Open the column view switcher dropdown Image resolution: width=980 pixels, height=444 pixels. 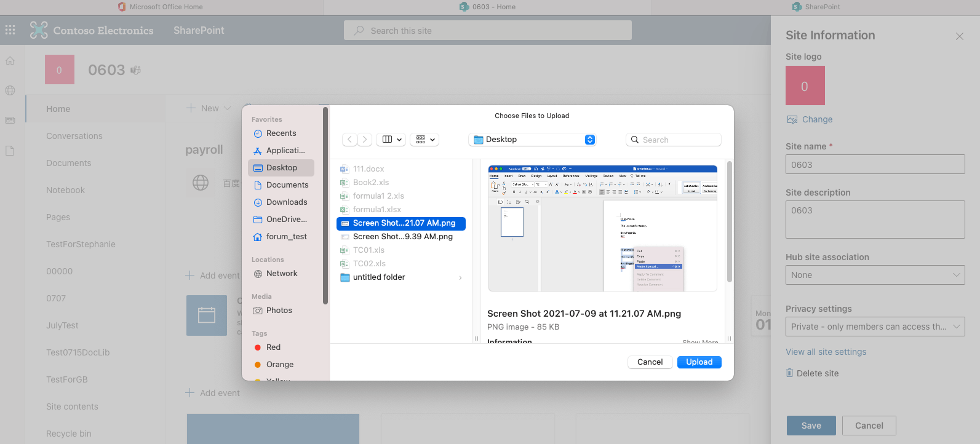coord(392,140)
